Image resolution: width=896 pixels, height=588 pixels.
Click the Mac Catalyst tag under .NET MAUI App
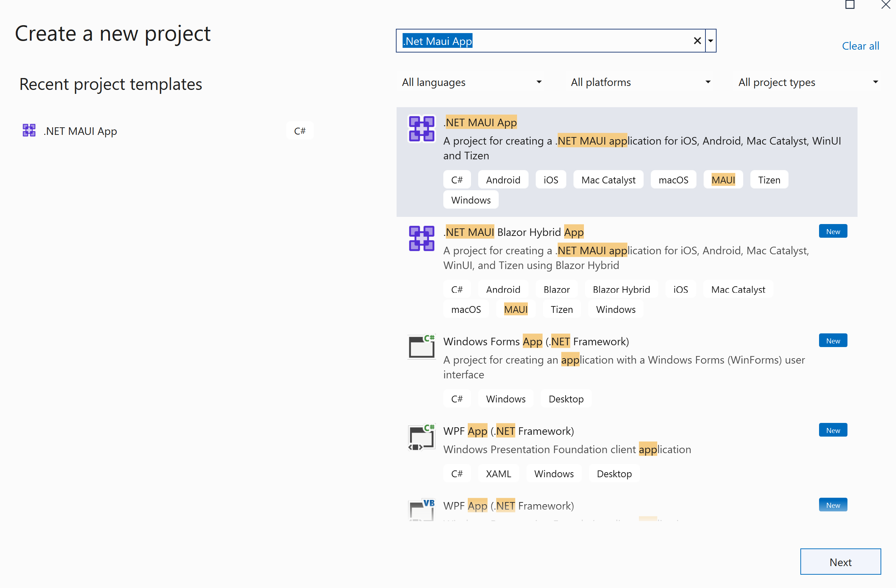608,179
